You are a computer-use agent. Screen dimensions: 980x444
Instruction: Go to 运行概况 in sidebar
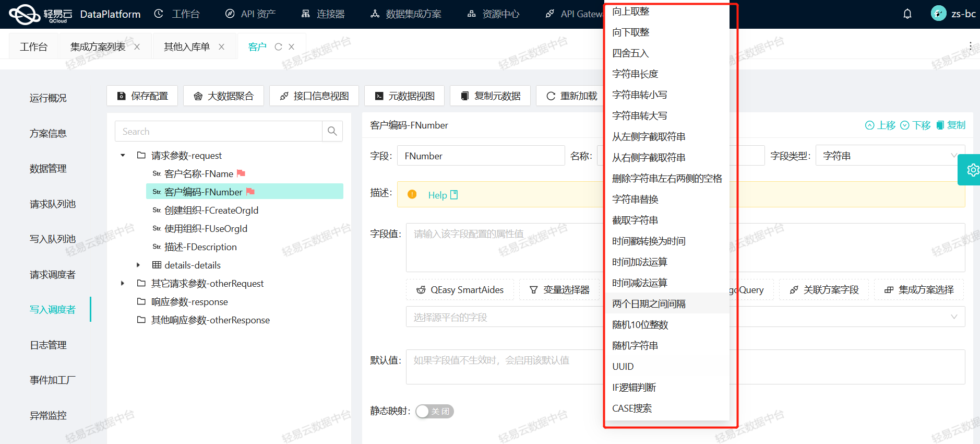pos(48,98)
